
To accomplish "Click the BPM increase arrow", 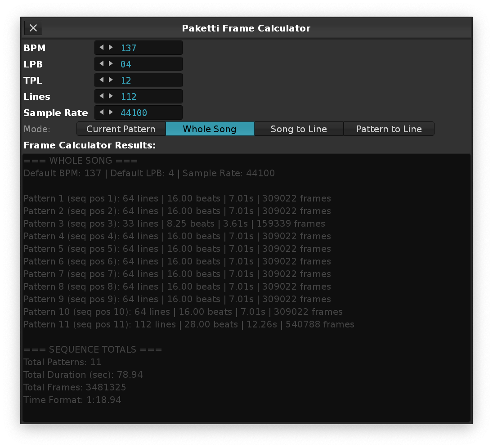I will tap(111, 48).
